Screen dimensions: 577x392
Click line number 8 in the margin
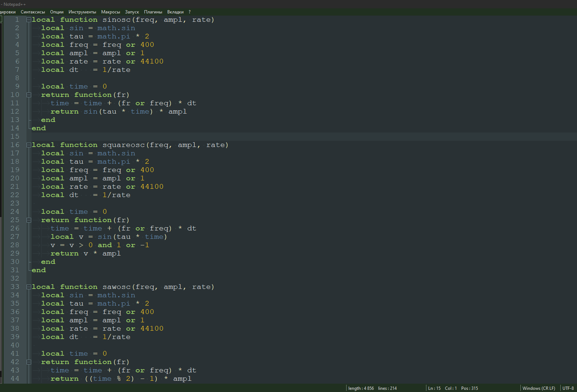click(17, 78)
